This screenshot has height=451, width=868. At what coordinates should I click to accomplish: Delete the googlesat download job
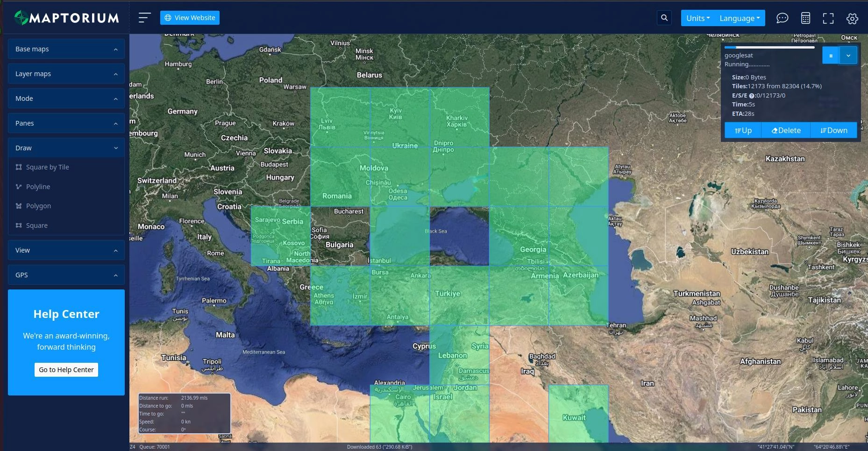786,130
